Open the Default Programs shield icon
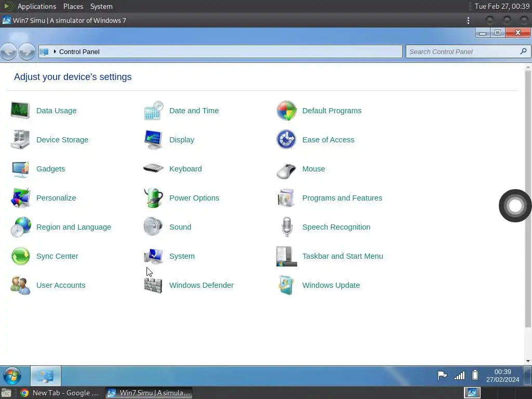Viewport: 532px width, 399px height. click(x=286, y=111)
